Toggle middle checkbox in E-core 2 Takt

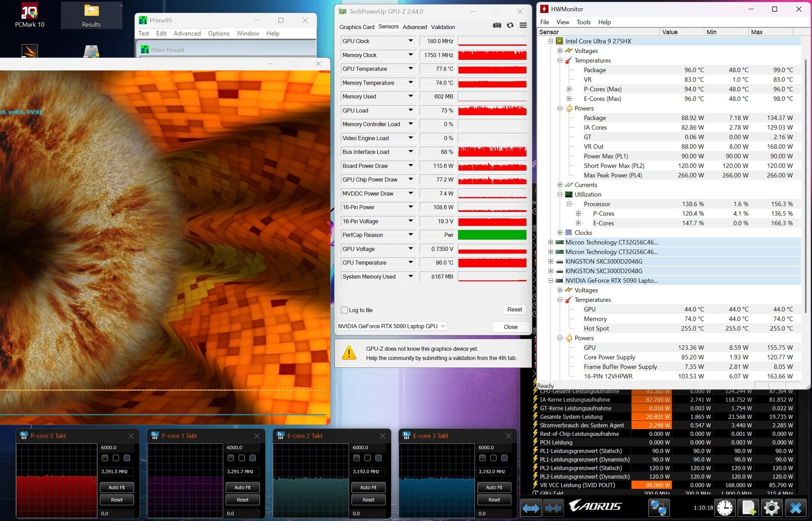point(367,458)
